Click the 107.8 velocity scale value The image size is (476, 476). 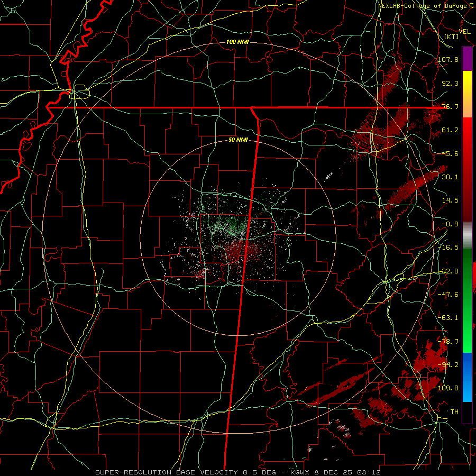(448, 59)
